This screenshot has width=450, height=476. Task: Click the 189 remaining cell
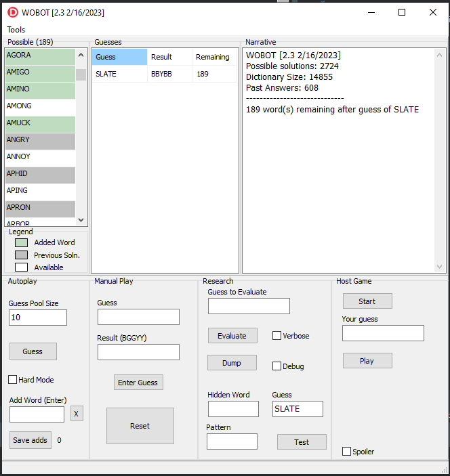[214, 74]
